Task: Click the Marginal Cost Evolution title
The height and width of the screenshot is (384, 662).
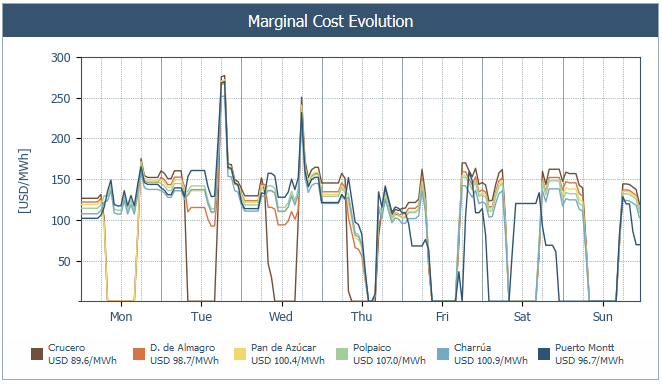Action: tap(330, 22)
